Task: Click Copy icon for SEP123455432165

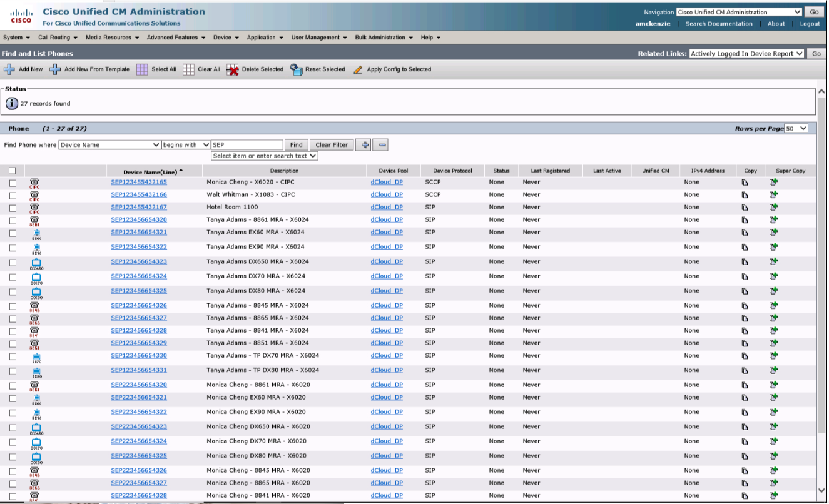Action: 745,183
